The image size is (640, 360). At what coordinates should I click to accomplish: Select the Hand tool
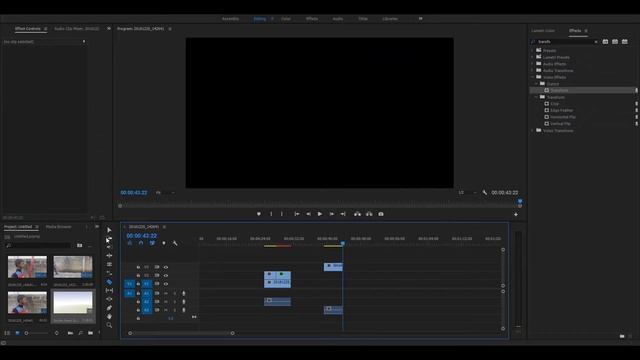109,316
